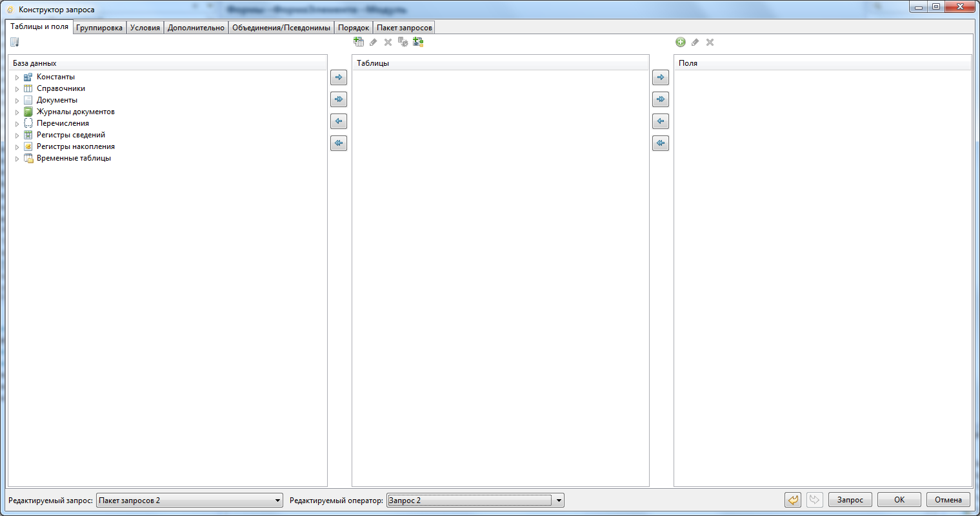
Task: Open the Пакет запросов tab
Action: click(405, 28)
